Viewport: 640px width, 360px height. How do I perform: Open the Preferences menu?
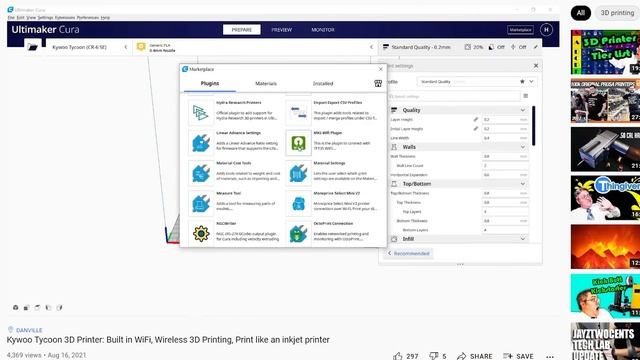pos(88,18)
